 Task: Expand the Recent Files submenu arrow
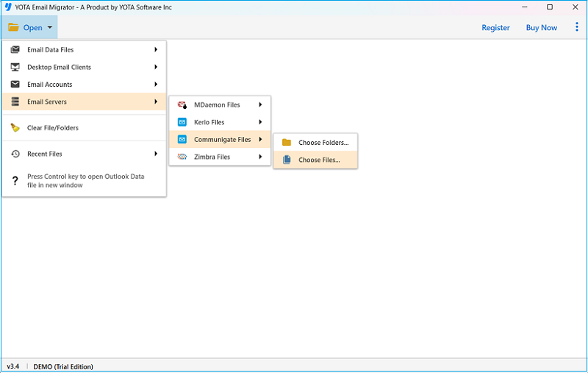(x=156, y=154)
